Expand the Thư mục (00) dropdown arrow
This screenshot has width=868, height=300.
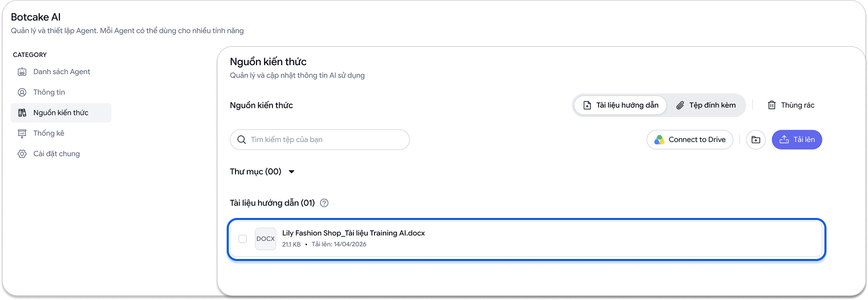pos(291,172)
